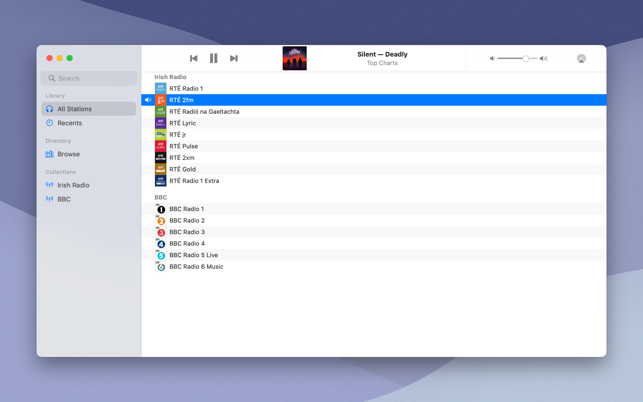Select All Stations in the sidebar
The height and width of the screenshot is (402, 643).
[89, 109]
